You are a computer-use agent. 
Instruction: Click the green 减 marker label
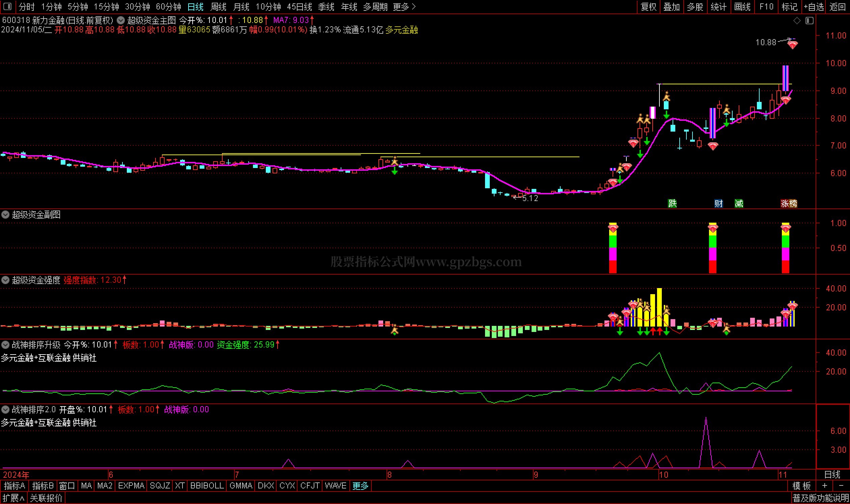(739, 203)
